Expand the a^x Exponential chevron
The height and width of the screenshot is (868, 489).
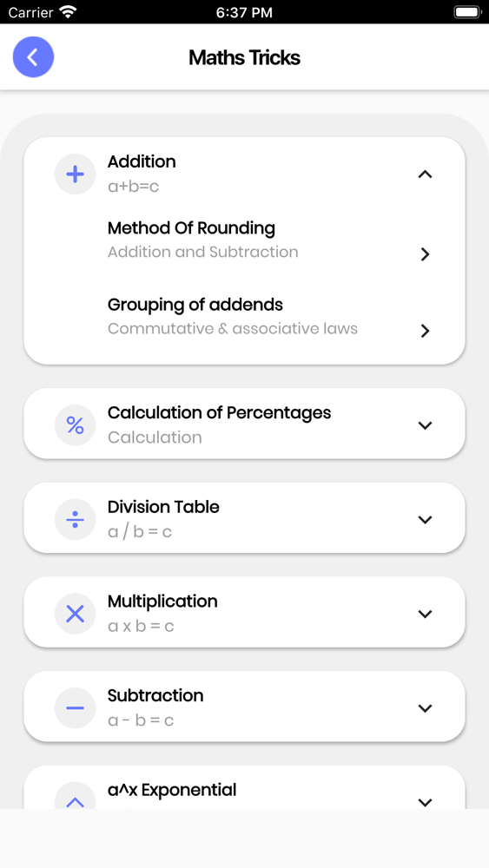(425, 801)
